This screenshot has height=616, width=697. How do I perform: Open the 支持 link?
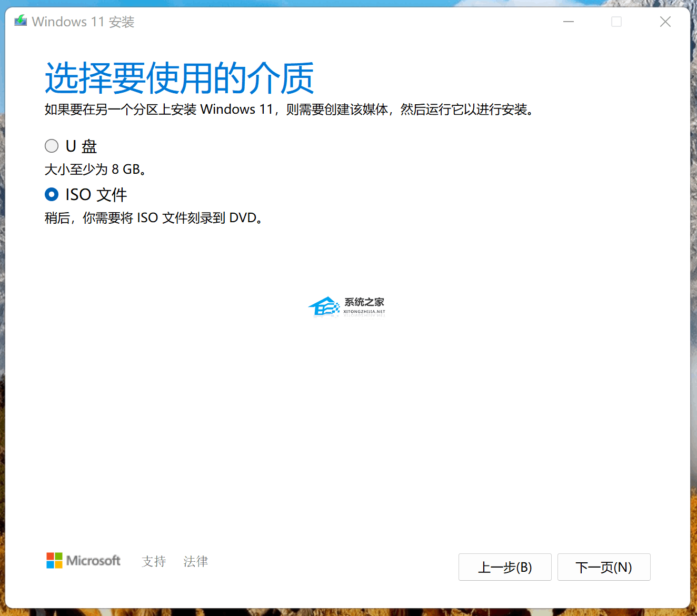(x=153, y=561)
